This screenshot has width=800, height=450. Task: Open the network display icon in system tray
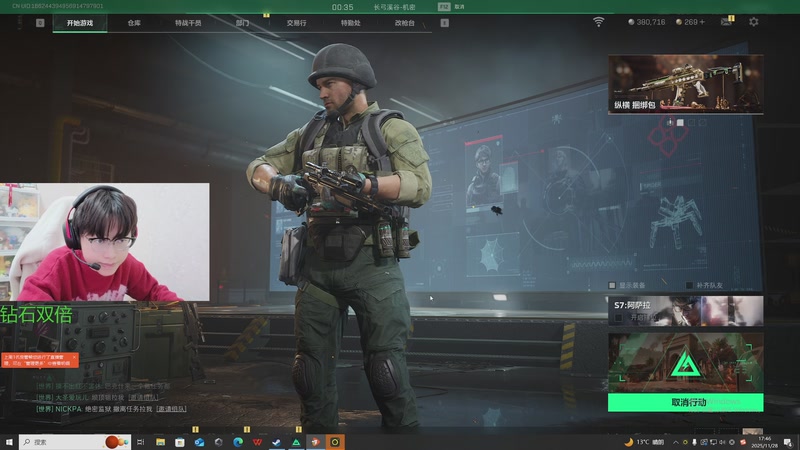tap(713, 442)
